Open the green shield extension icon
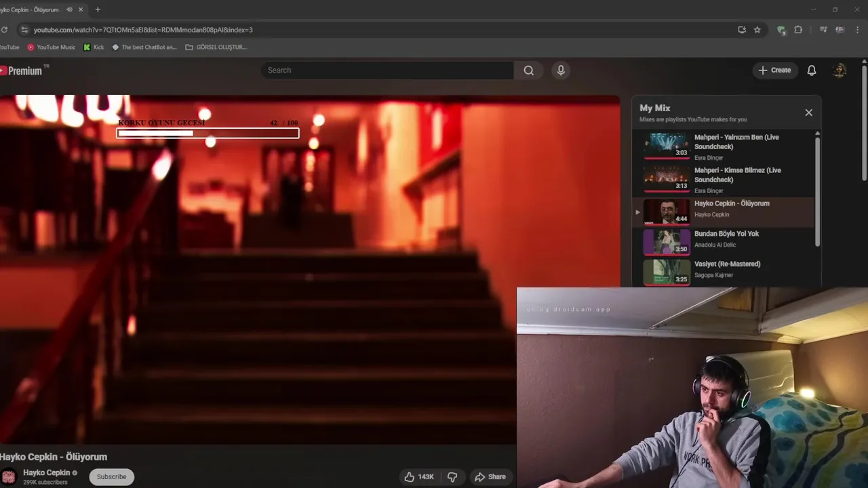Image resolution: width=868 pixels, height=488 pixels. 781,30
